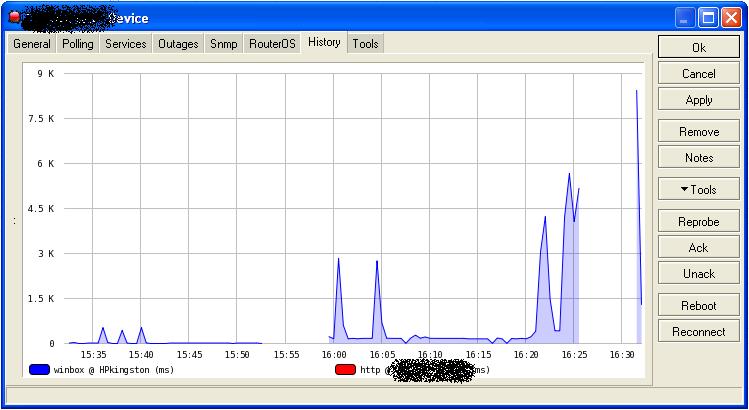Click the 9 K axis label
The image size is (749, 410).
point(46,74)
